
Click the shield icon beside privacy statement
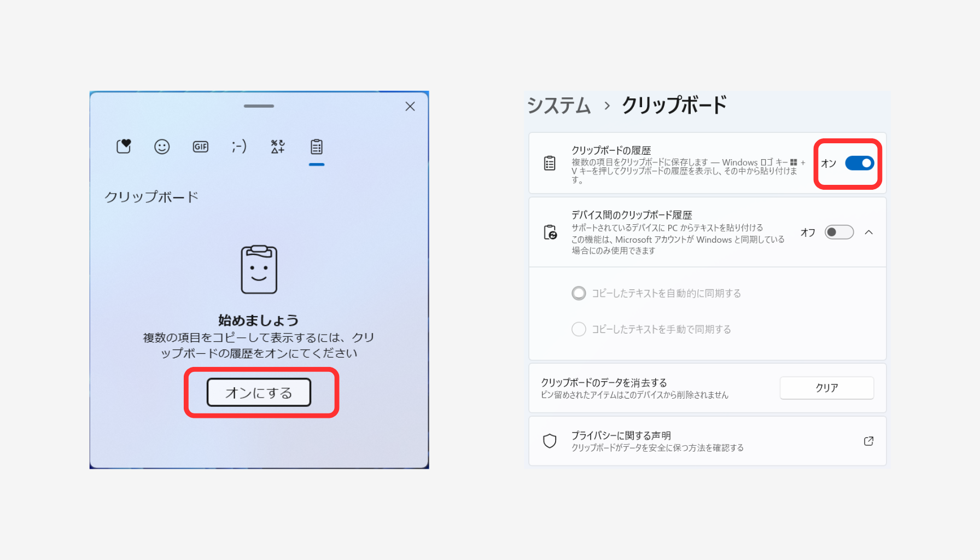click(x=550, y=441)
